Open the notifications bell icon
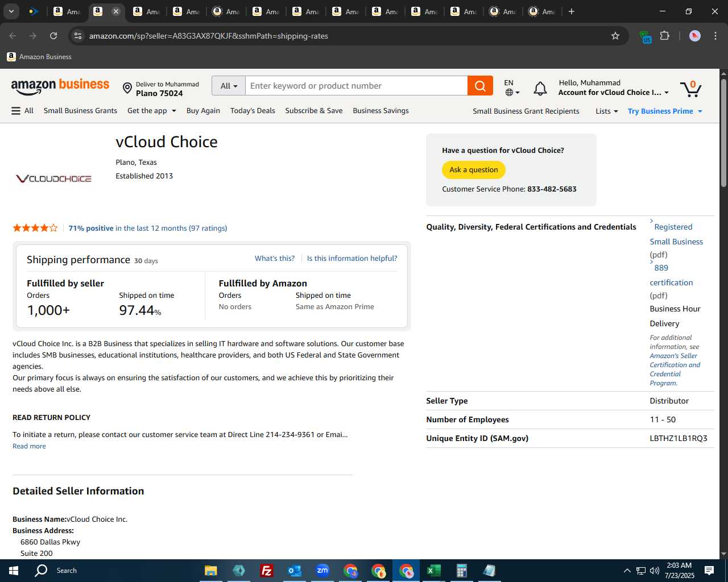The height and width of the screenshot is (582, 728). [x=540, y=88]
